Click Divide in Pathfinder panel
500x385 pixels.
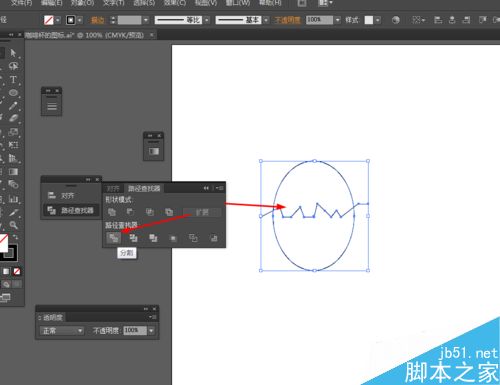pos(113,238)
